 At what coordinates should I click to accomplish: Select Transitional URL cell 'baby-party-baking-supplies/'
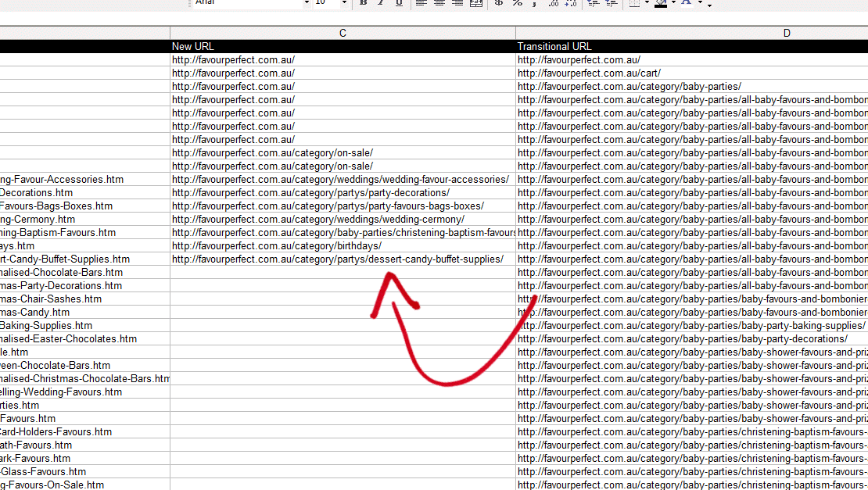[x=692, y=325]
